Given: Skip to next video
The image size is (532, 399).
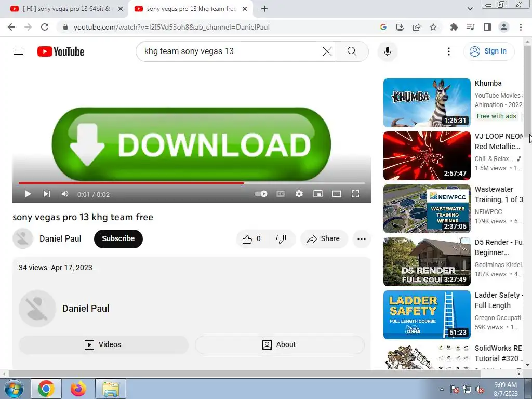Looking at the screenshot, I should tap(46, 194).
